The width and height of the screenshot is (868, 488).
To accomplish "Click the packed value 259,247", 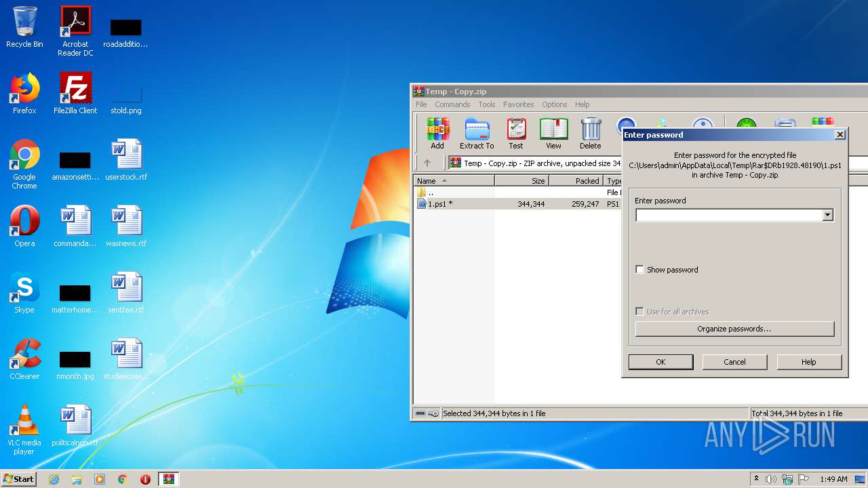I will click(x=585, y=204).
